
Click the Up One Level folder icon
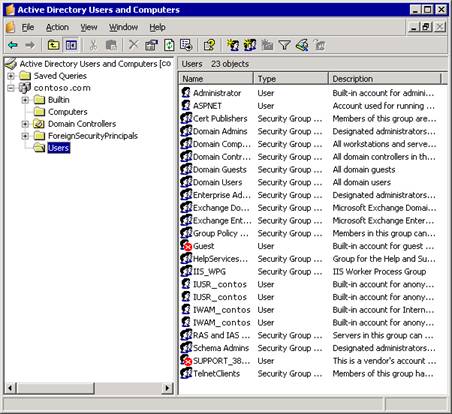click(53, 45)
